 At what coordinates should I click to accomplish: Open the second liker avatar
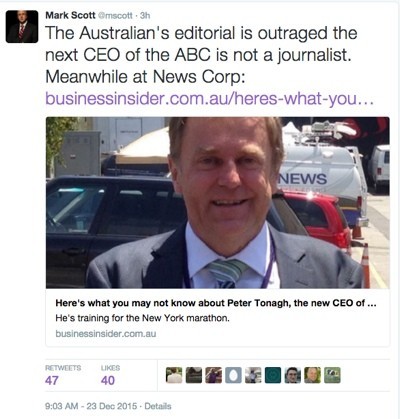pyautogui.click(x=194, y=375)
